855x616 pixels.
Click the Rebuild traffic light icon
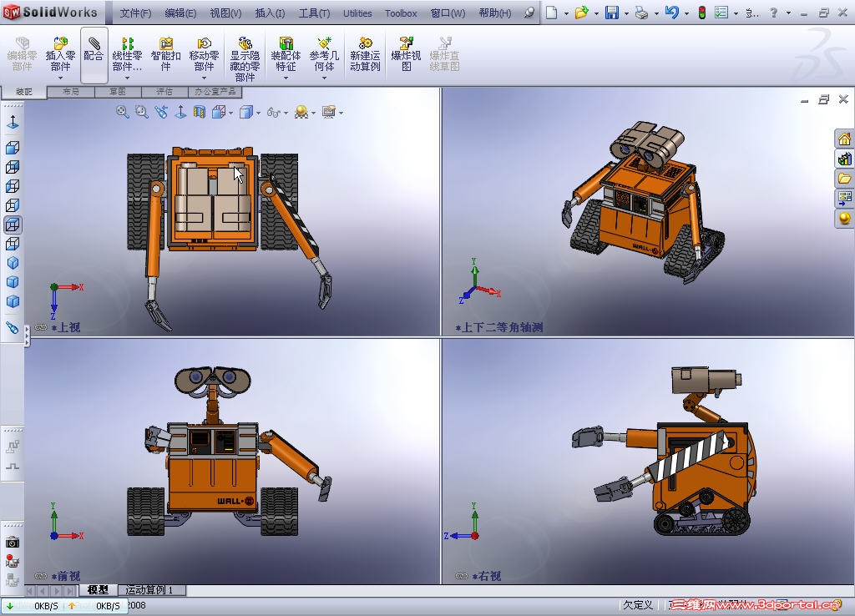[x=701, y=13]
